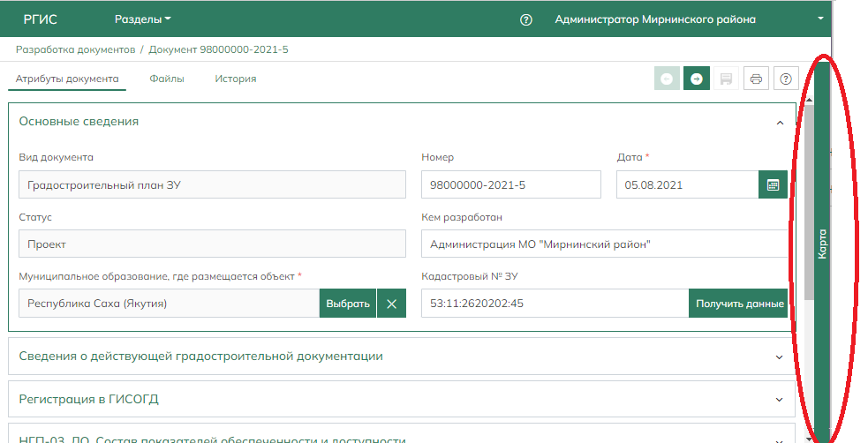
Task: Expand Сведения о действующей градостроительной документации
Action: click(779, 357)
